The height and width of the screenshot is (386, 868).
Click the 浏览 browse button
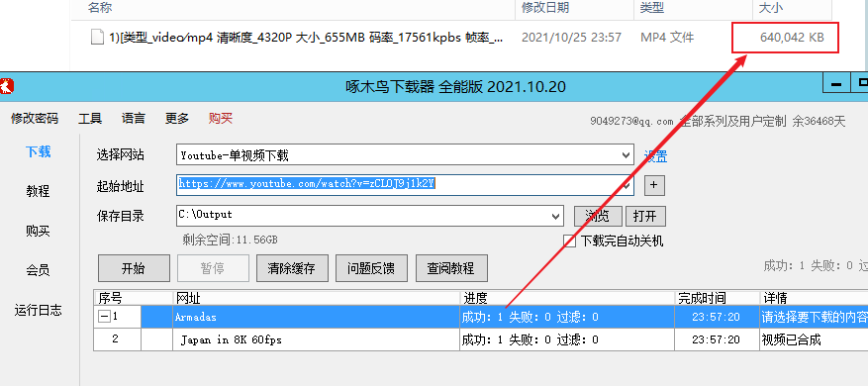(598, 217)
